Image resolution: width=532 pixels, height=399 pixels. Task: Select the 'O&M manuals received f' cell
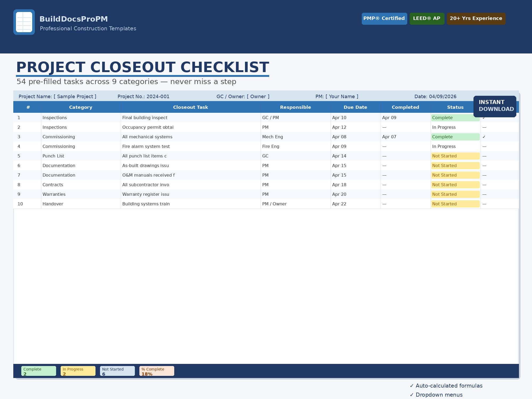coord(191,175)
